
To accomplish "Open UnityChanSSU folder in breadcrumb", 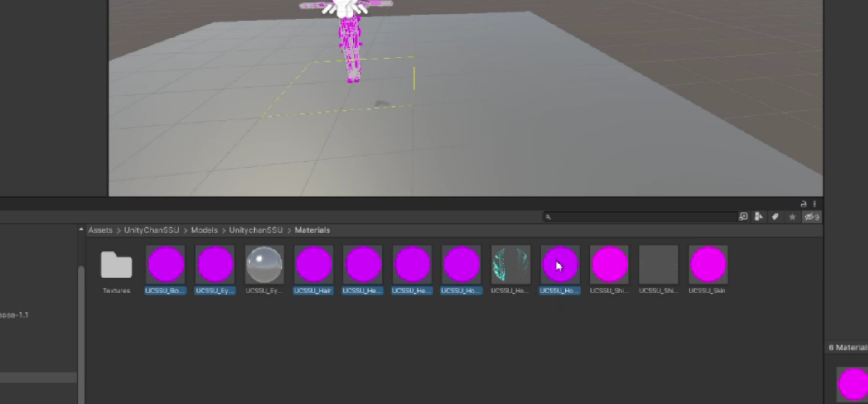I will coord(151,230).
